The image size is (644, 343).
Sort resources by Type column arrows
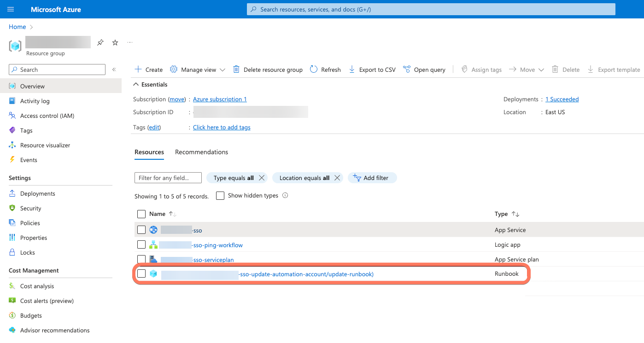515,214
